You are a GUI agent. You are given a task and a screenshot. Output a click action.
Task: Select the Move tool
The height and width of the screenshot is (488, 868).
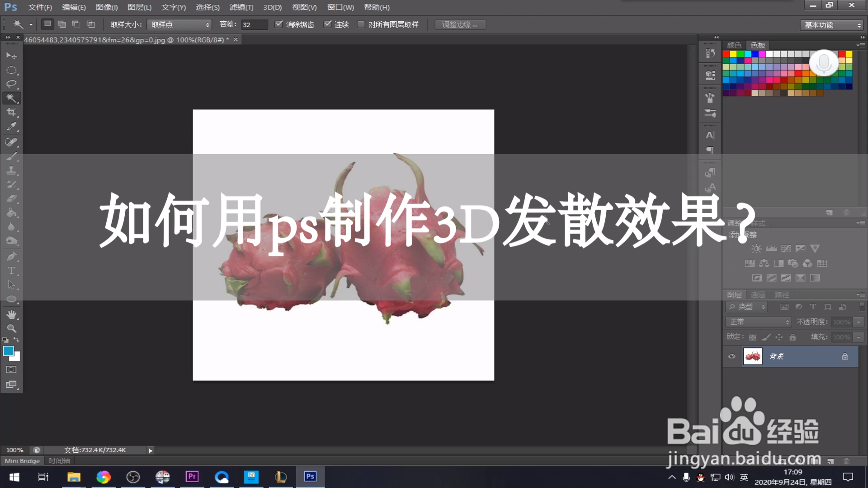click(x=11, y=56)
